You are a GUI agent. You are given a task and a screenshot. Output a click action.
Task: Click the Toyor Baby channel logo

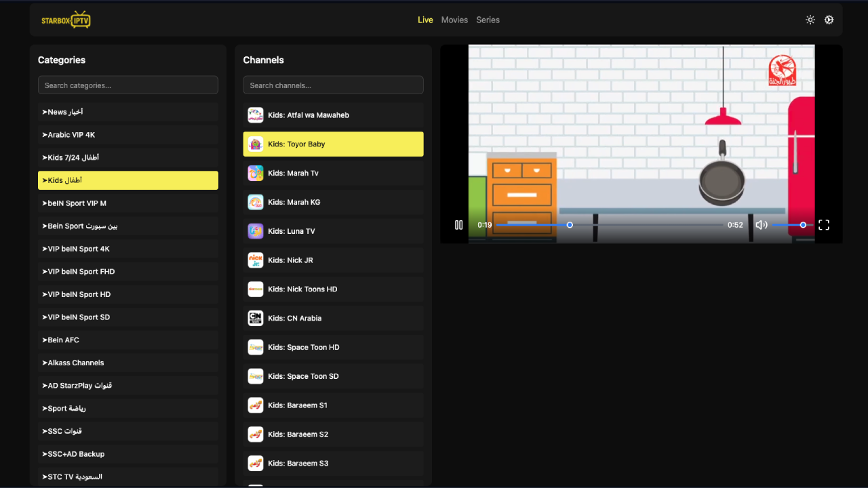256,144
